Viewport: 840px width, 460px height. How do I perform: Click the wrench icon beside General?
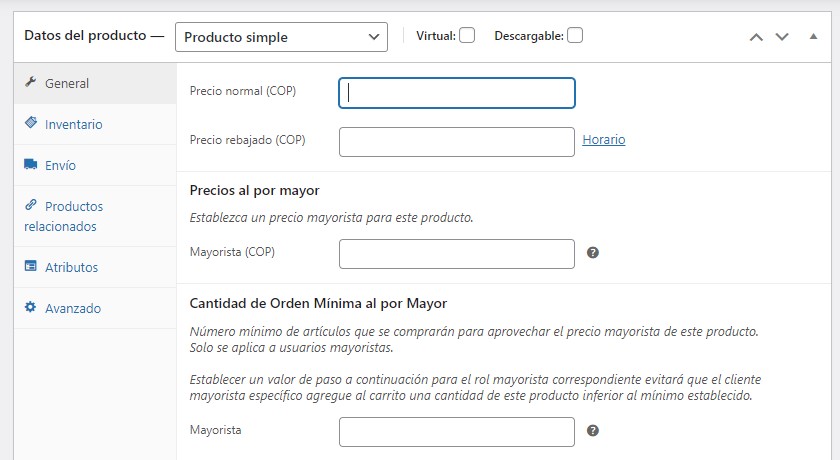(x=30, y=83)
